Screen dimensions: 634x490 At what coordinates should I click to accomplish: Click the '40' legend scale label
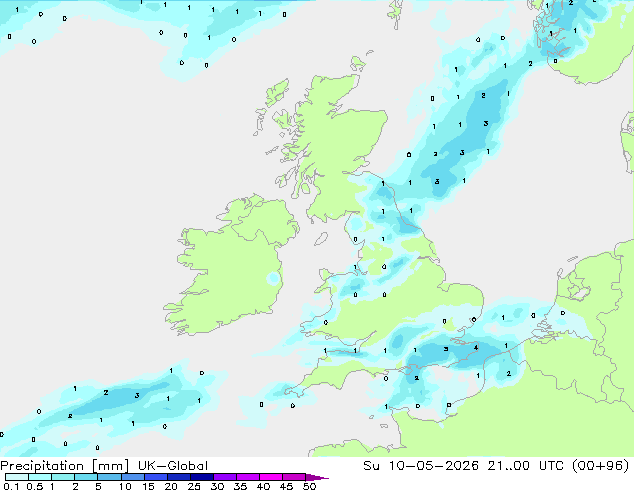tap(263, 486)
